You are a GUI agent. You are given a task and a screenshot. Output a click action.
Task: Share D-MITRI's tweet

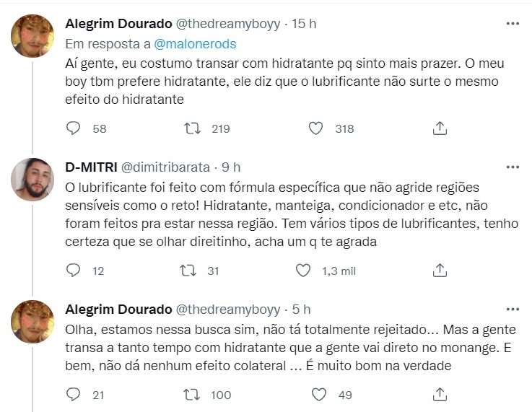440,271
